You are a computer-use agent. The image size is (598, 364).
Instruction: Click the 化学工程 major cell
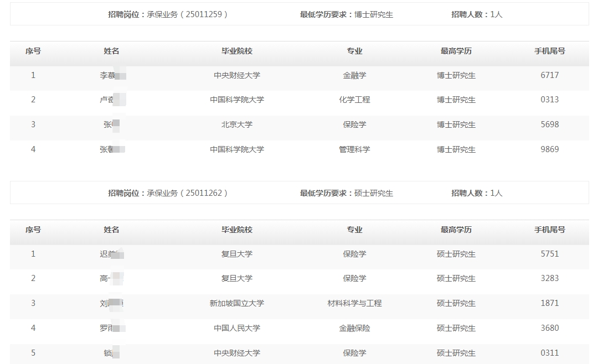tap(354, 100)
